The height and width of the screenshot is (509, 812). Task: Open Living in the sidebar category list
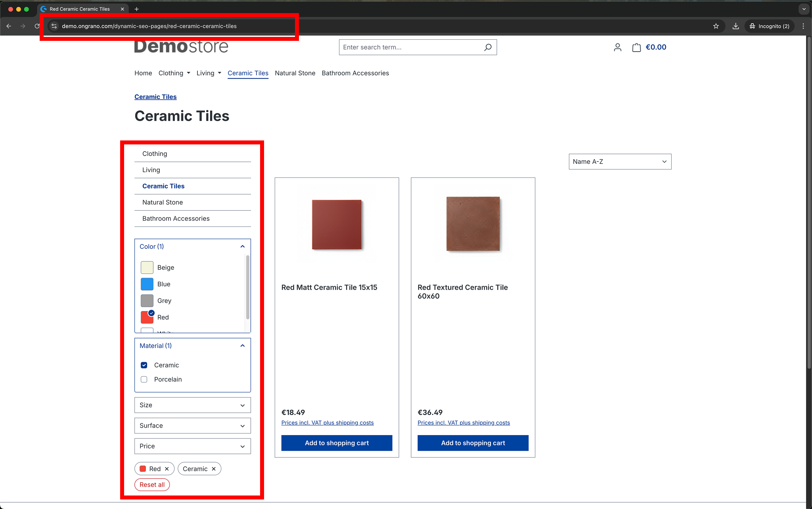193,170
